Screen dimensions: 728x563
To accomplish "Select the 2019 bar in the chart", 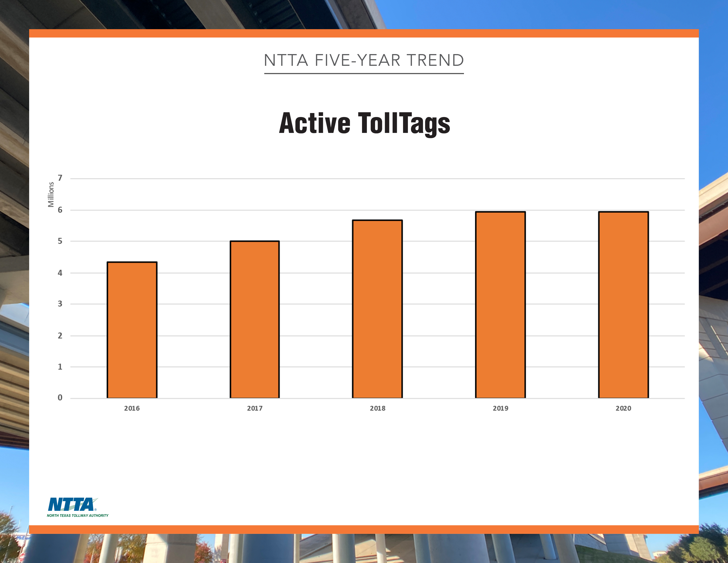I will 500,305.
